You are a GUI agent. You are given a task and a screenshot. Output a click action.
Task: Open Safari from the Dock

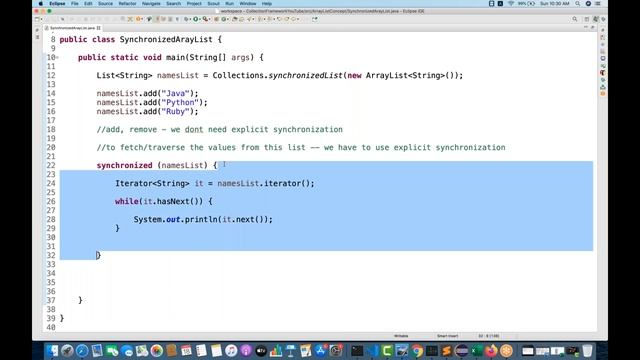[82, 351]
